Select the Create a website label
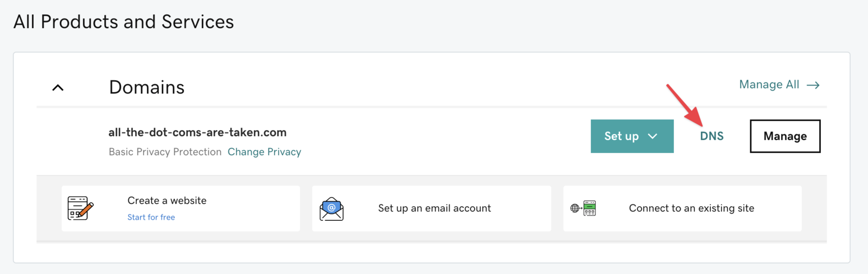868x274 pixels. click(x=167, y=201)
